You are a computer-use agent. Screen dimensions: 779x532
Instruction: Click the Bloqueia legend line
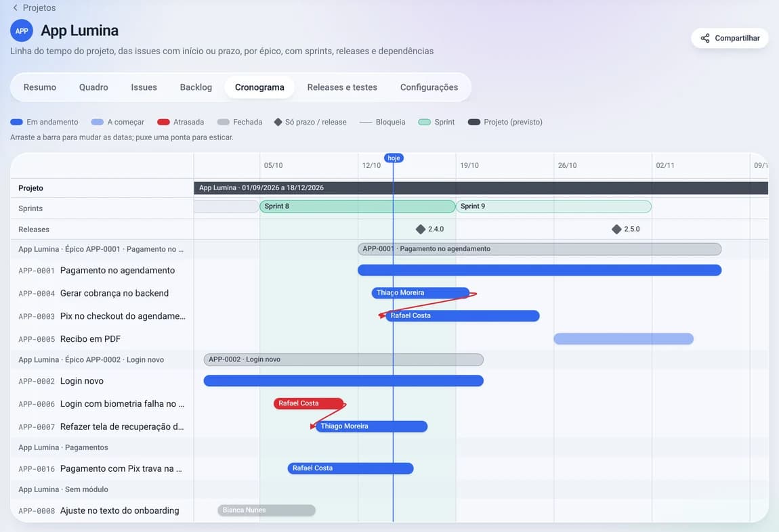point(366,122)
